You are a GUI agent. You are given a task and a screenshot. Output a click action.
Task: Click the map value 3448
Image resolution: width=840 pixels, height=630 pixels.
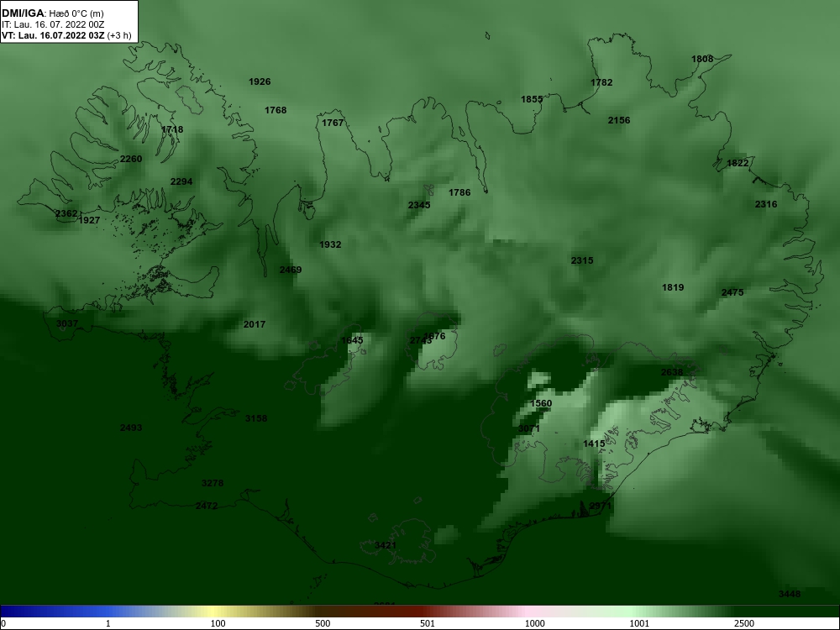[x=790, y=594]
